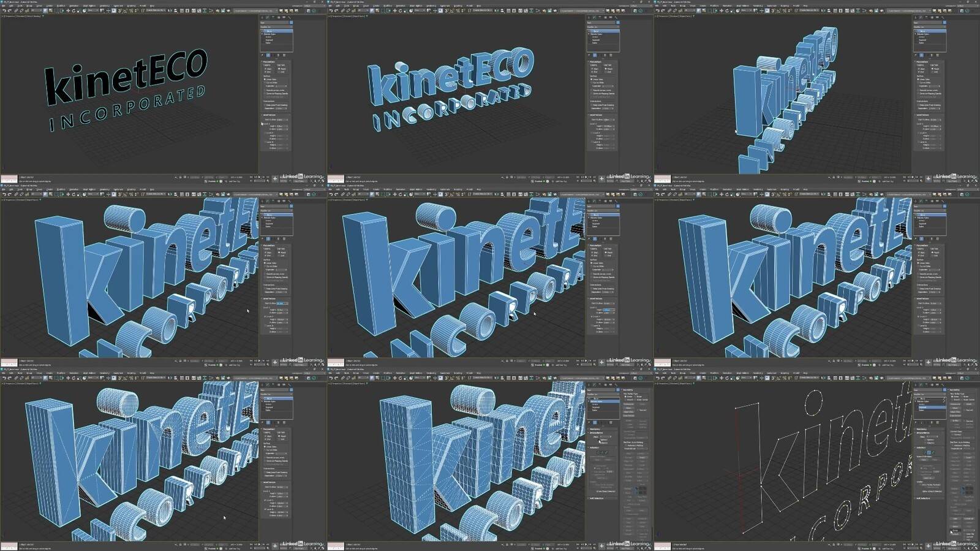The image size is (980, 551).
Task: Collapse Geometry rollout in white-outline spline frame
Action: pos(954,390)
